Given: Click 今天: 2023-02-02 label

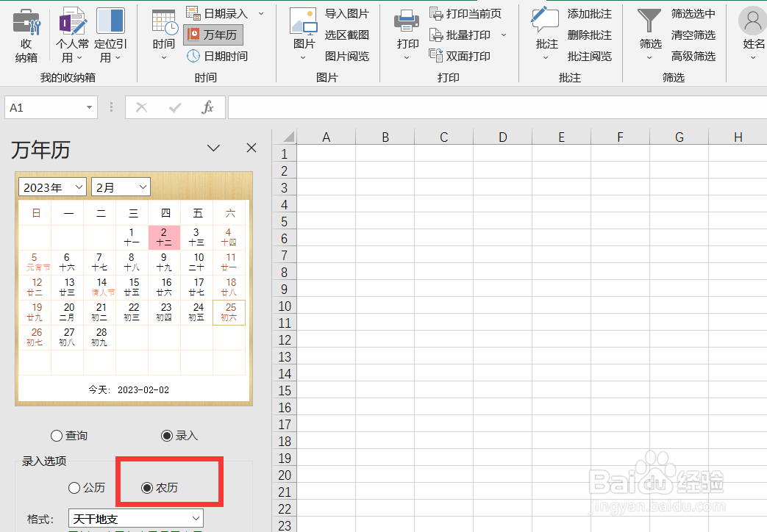Looking at the screenshot, I should [129, 389].
